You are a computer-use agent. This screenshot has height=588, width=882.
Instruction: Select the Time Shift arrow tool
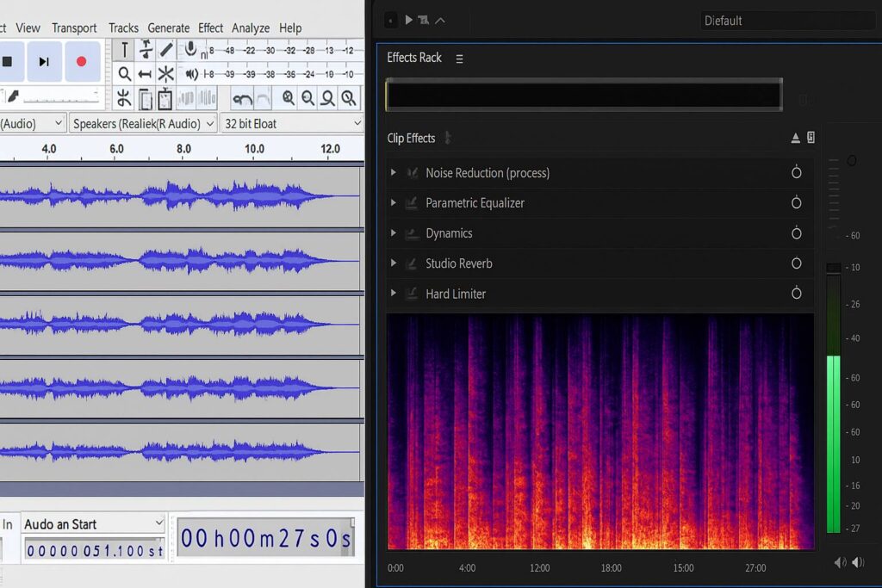coord(146,74)
